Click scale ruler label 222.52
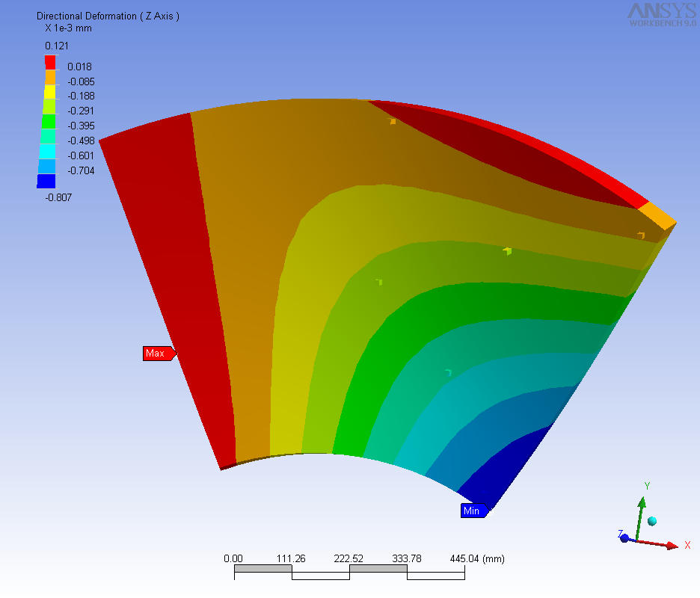The width and height of the screenshot is (700, 598). pyautogui.click(x=349, y=558)
